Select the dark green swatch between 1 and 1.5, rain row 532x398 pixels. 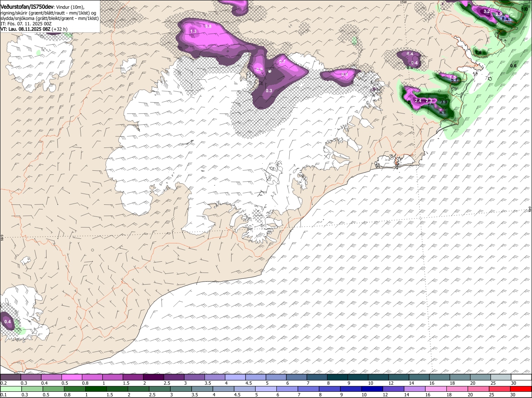coord(96,389)
